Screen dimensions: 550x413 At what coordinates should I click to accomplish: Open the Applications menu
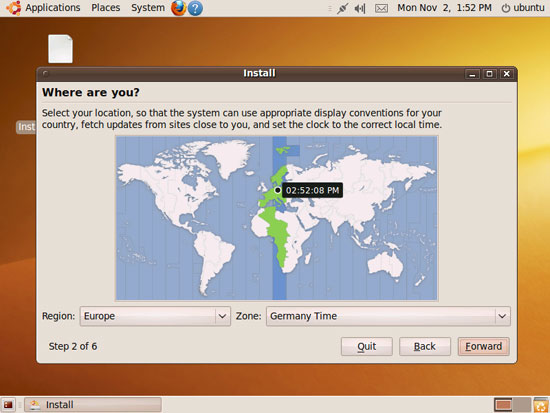tap(53, 8)
